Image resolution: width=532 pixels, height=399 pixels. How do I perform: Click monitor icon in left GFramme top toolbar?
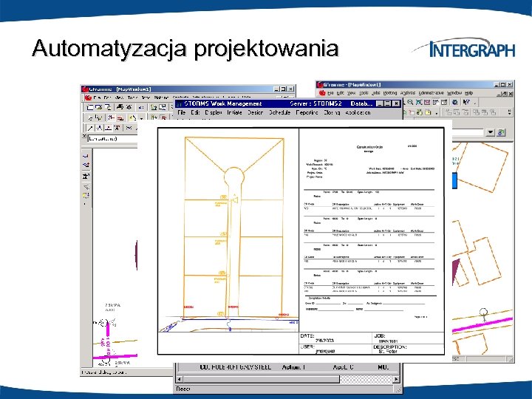tap(162, 107)
